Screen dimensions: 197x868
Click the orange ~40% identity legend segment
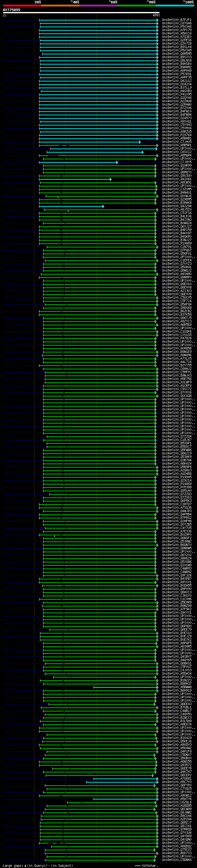[61, 6]
